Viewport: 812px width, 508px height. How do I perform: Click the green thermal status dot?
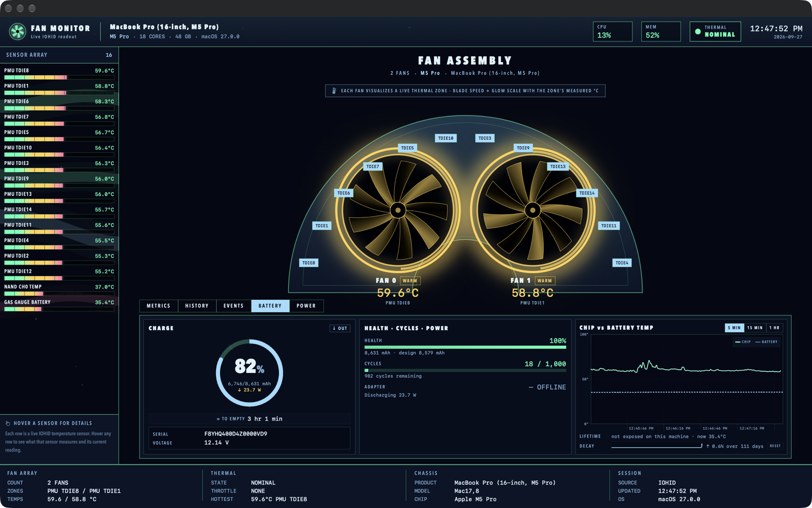click(x=698, y=31)
